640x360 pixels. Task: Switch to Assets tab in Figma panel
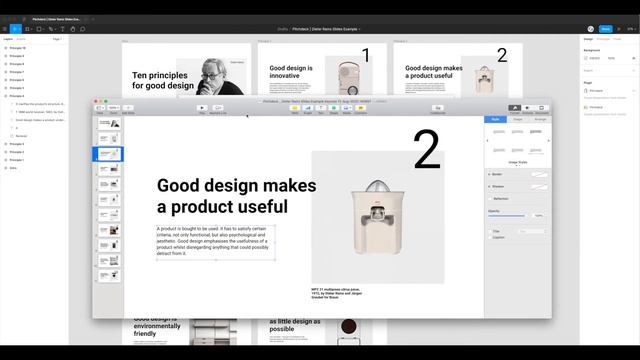coord(21,39)
